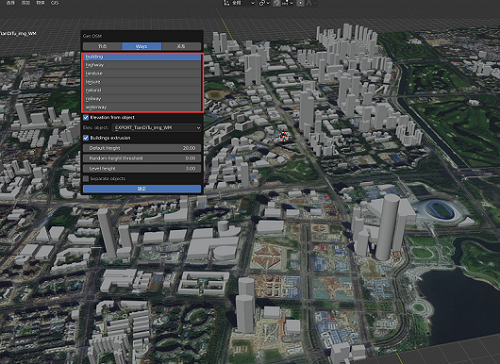
Task: Toggle the snapping magnet icon
Action: (277, 3)
